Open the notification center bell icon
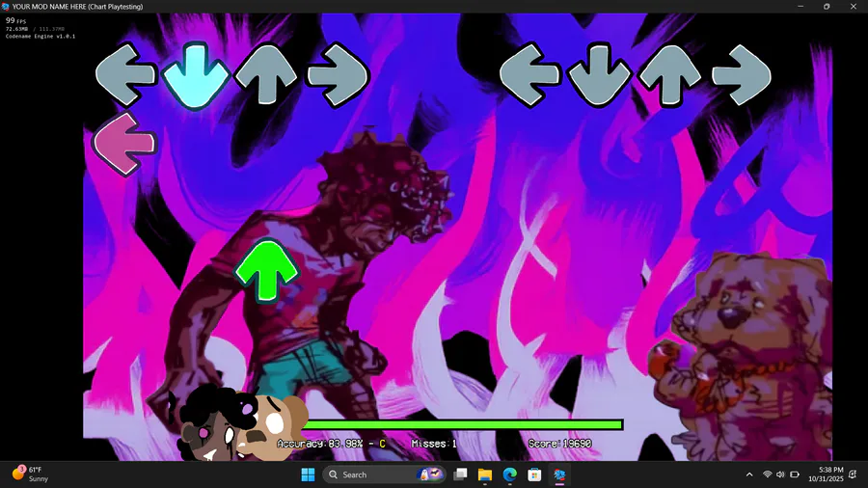868x488 pixels. [854, 474]
